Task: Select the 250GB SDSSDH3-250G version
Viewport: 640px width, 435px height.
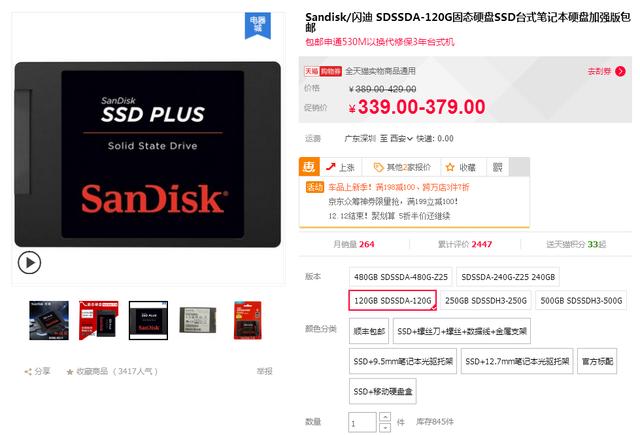Action: tap(486, 301)
